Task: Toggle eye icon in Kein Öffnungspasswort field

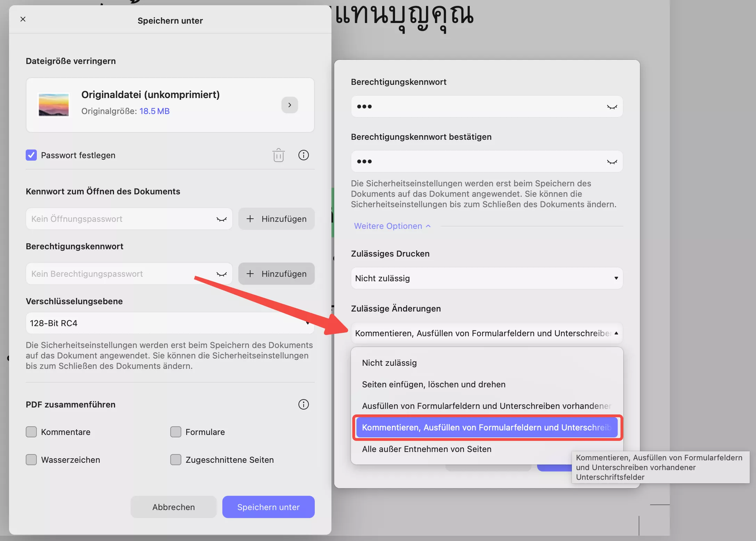Action: coord(221,219)
